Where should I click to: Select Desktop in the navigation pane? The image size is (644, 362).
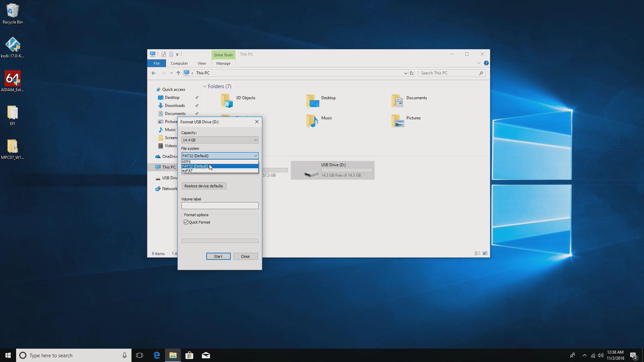pyautogui.click(x=172, y=98)
